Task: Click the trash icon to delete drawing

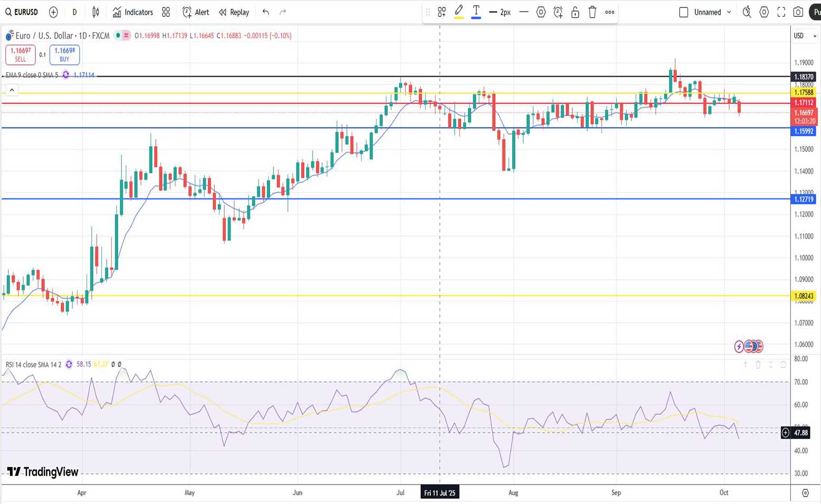Action: pos(592,12)
